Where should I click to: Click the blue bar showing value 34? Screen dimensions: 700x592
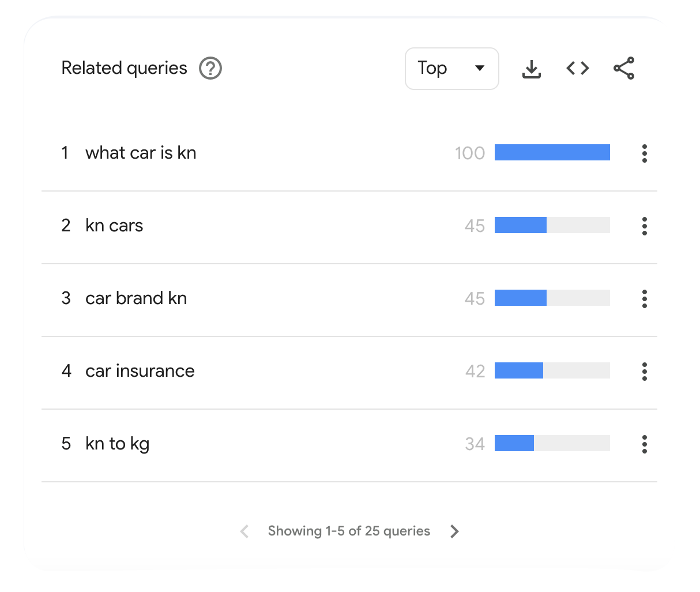point(514,443)
